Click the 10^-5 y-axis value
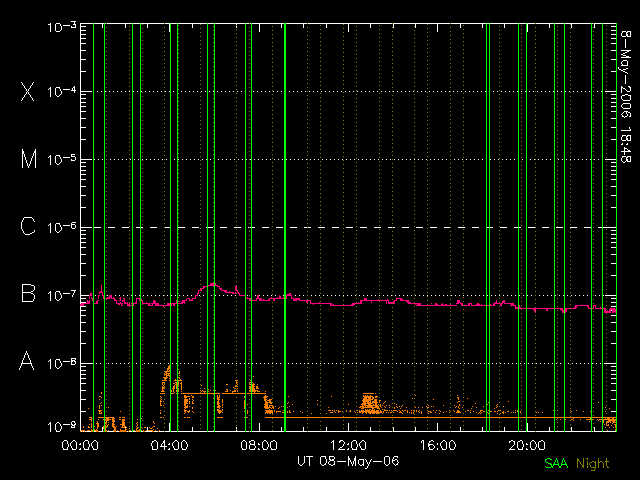Screen dimensions: 640x480 [62, 160]
